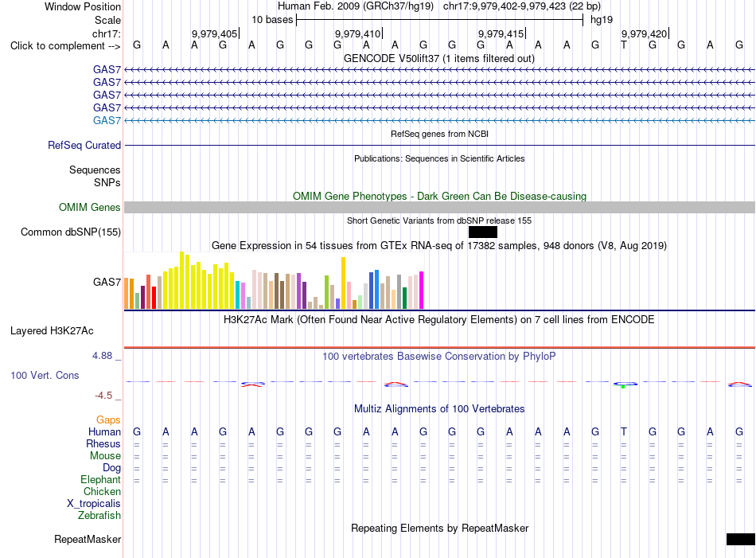
Task: Open the Layered H3K27Ac track label
Action: click(x=52, y=331)
